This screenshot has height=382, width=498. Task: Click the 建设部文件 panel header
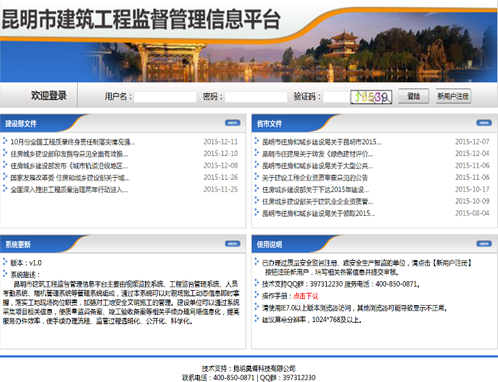(x=21, y=124)
